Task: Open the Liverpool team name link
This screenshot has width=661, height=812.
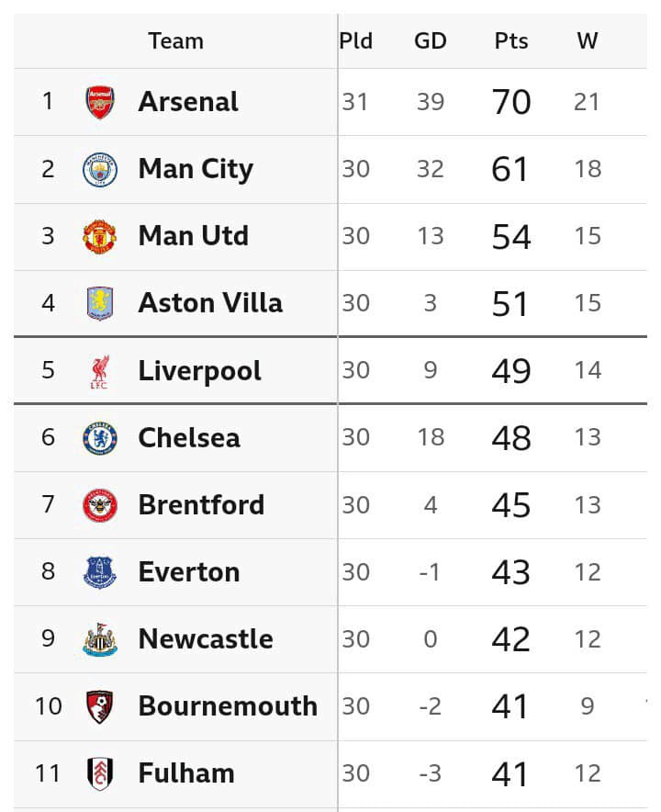Action: tap(199, 371)
